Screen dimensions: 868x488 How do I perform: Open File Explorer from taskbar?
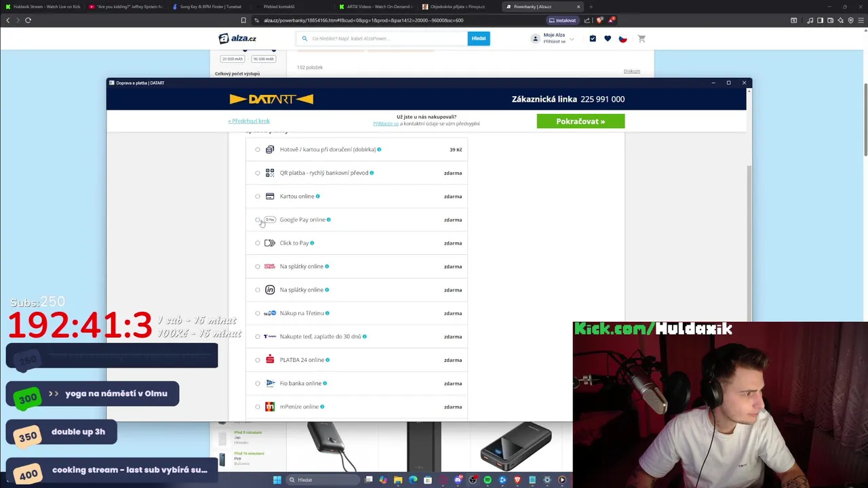click(x=398, y=480)
